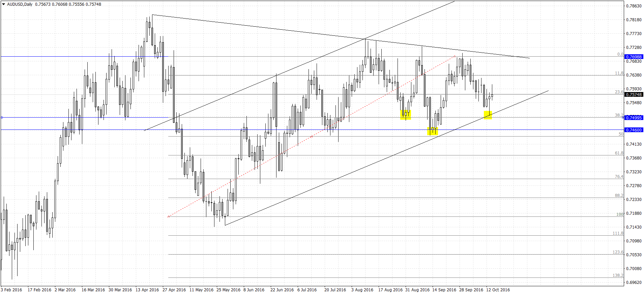Click the 11 May 2016 date label
Screen dimensions: 644x294
tap(202, 290)
